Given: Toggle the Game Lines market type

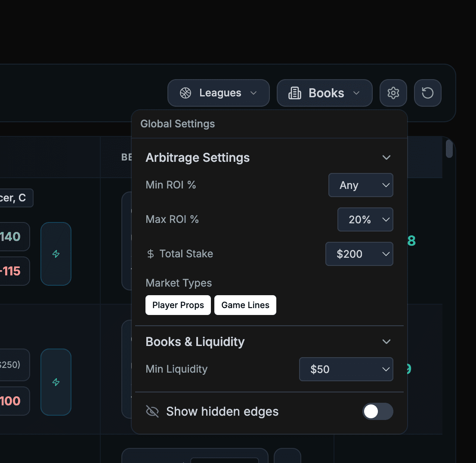Looking at the screenshot, I should 245,305.
